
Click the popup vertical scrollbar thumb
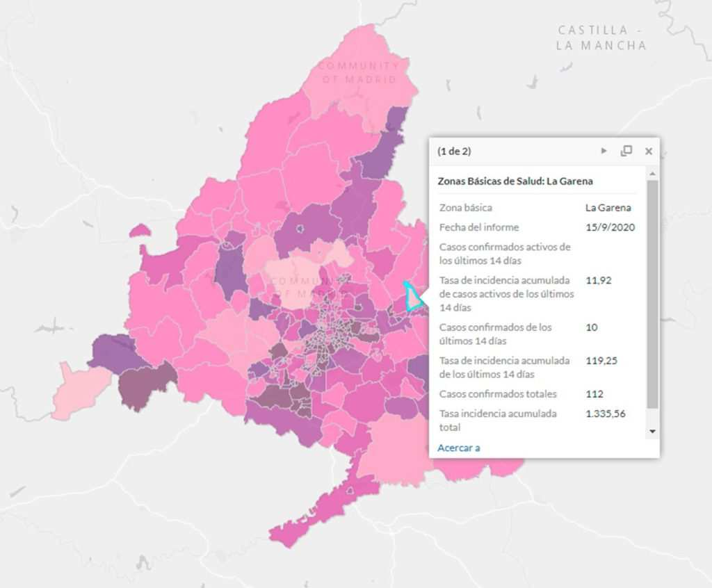pyautogui.click(x=652, y=292)
